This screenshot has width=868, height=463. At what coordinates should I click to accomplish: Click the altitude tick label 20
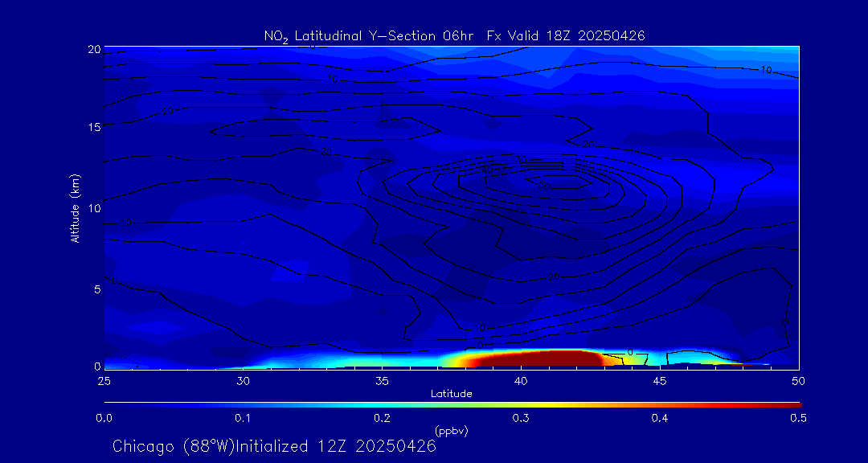point(94,49)
